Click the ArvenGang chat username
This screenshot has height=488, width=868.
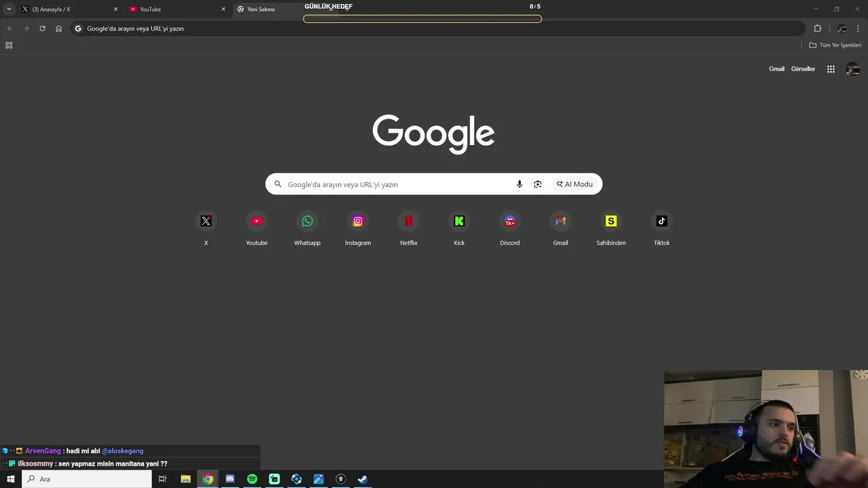coord(43,451)
